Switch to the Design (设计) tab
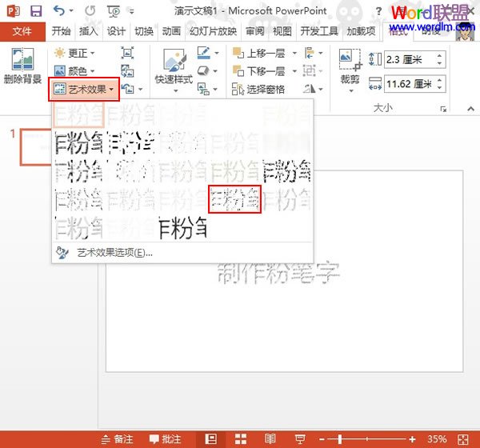This screenshot has width=480, height=448. (x=116, y=31)
